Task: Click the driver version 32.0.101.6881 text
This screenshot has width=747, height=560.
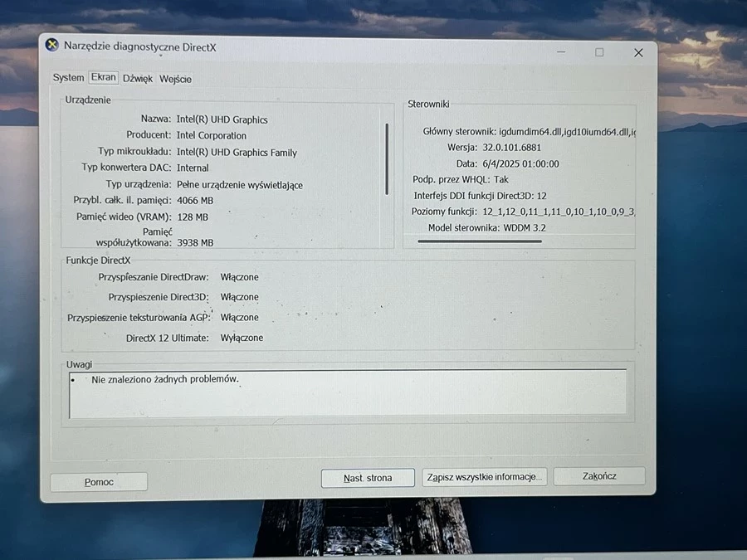Action: tap(512, 148)
